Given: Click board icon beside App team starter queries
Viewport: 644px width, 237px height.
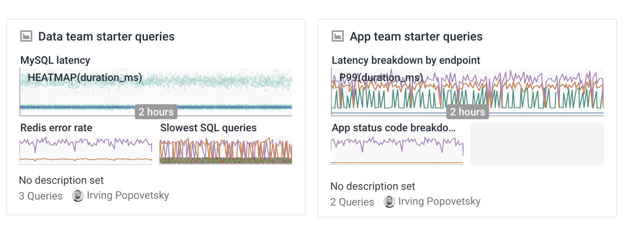Looking at the screenshot, I should [338, 36].
